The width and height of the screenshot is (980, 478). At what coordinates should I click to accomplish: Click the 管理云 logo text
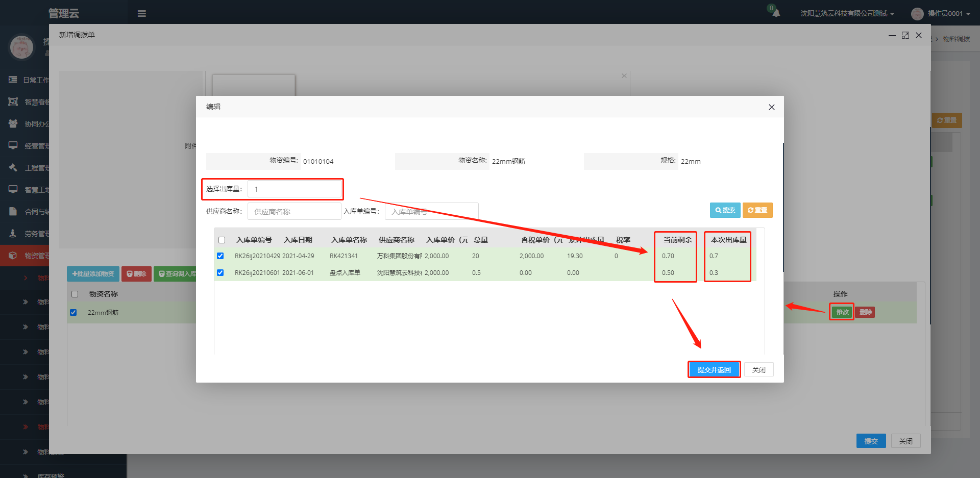pos(64,13)
